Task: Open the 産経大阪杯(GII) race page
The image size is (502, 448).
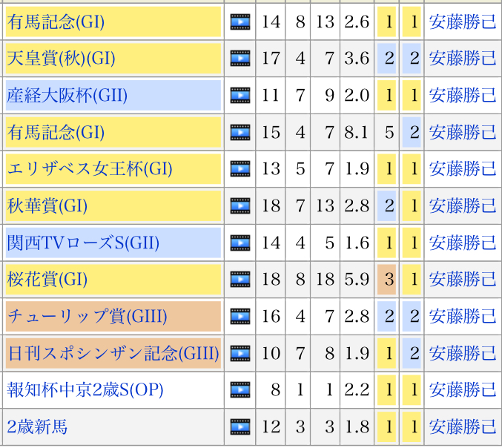Action: 67,96
